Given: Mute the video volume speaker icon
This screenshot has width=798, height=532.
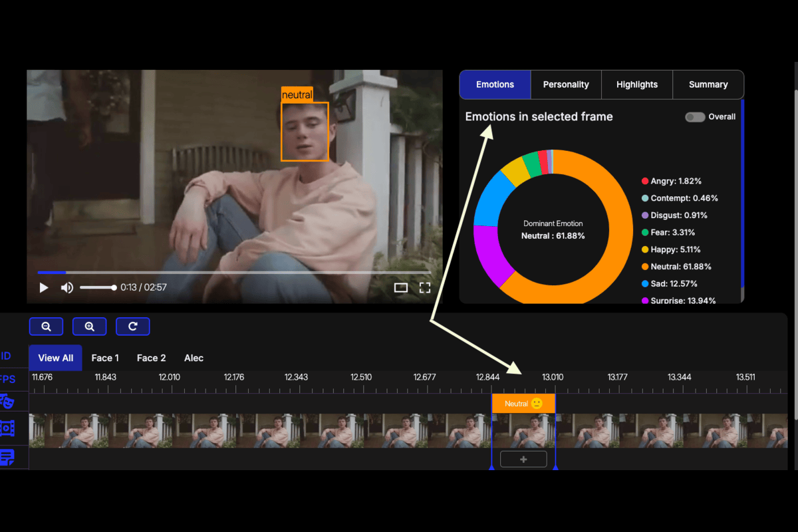Looking at the screenshot, I should point(67,287).
